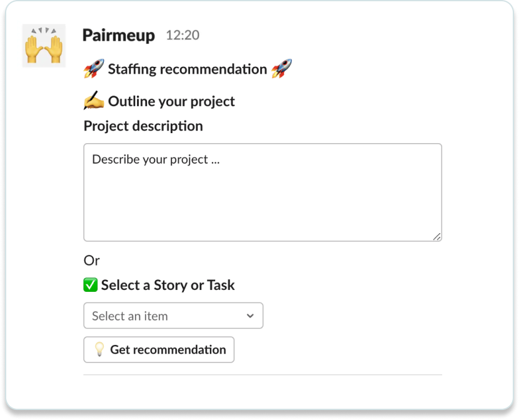Image resolution: width=519 pixels, height=420 pixels.
Task: Click the Staffing recommendation heading
Action: [x=188, y=69]
